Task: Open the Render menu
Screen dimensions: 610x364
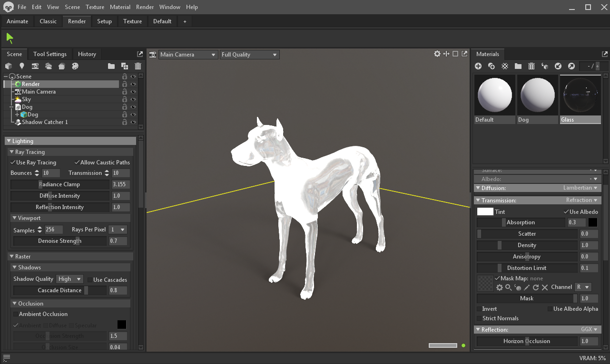Action: coord(145,7)
